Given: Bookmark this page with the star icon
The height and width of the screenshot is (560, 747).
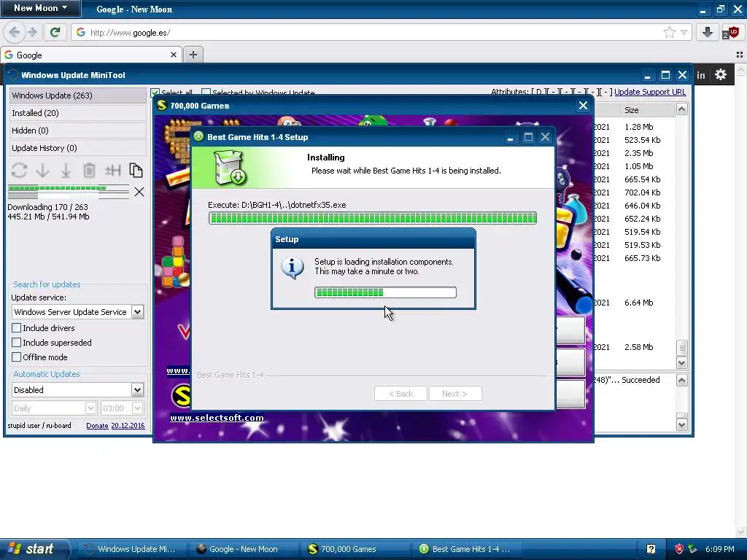Looking at the screenshot, I should point(670,32).
